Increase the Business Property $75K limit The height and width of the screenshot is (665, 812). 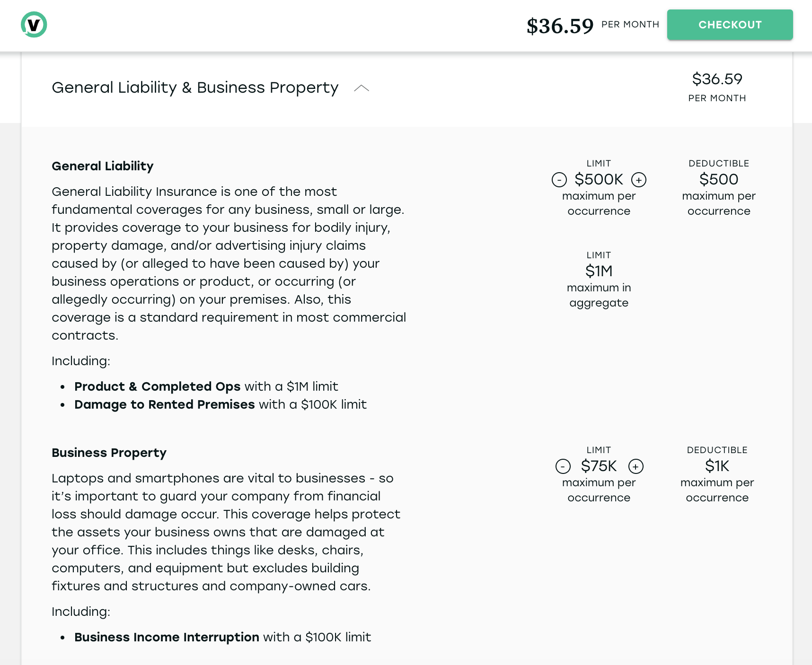pos(636,466)
